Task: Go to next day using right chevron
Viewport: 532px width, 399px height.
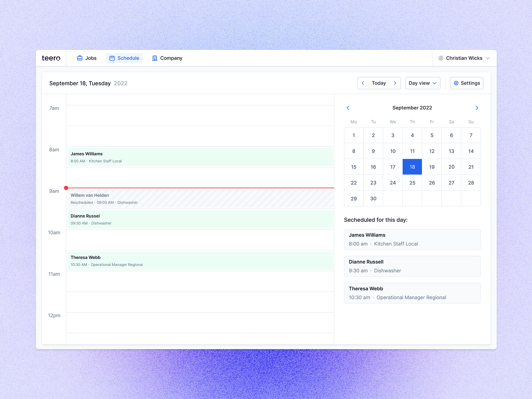Action: (x=395, y=83)
